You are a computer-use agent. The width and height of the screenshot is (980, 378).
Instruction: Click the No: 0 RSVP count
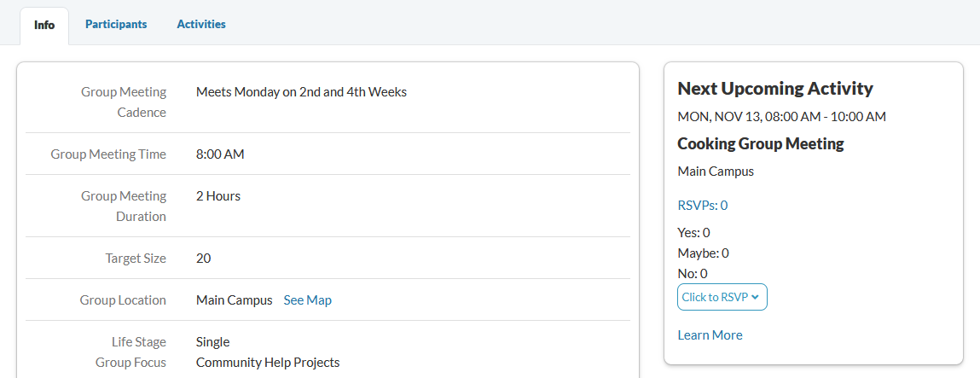point(692,274)
